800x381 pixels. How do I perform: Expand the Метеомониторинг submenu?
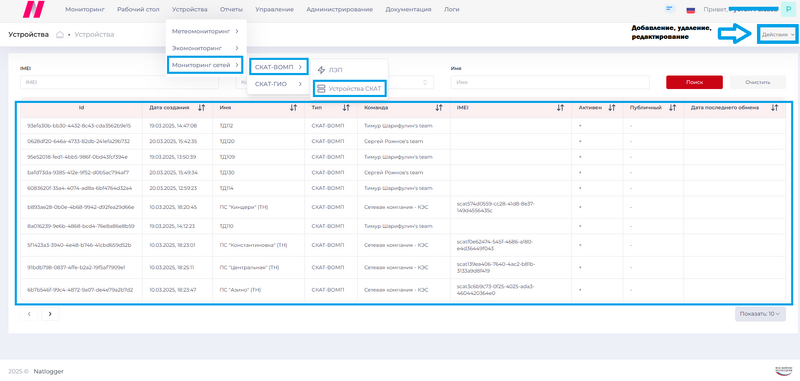(206, 31)
